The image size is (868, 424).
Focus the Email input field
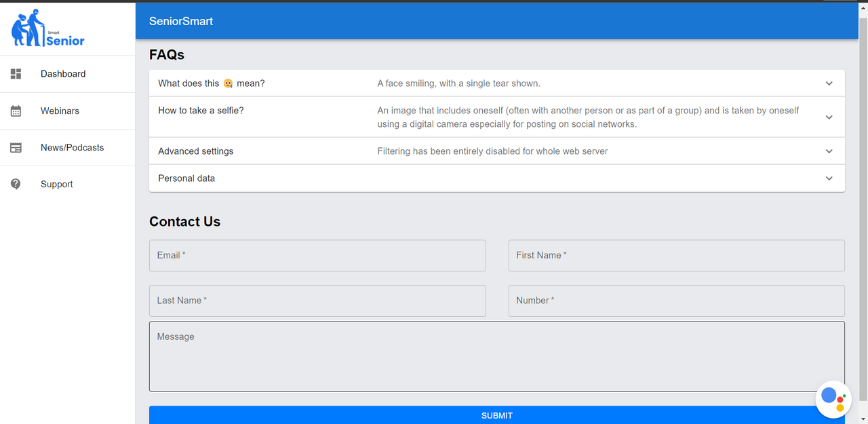click(x=317, y=255)
